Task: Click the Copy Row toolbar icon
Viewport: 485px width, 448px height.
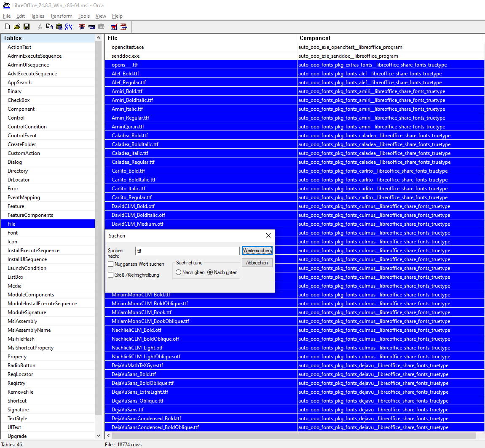Action: point(91,27)
